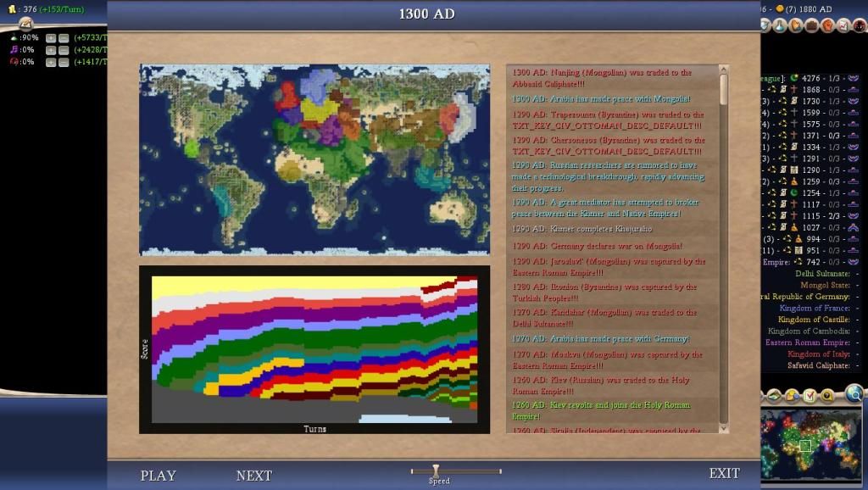
Task: Advance replay with the NEXT button
Action: [x=254, y=476]
